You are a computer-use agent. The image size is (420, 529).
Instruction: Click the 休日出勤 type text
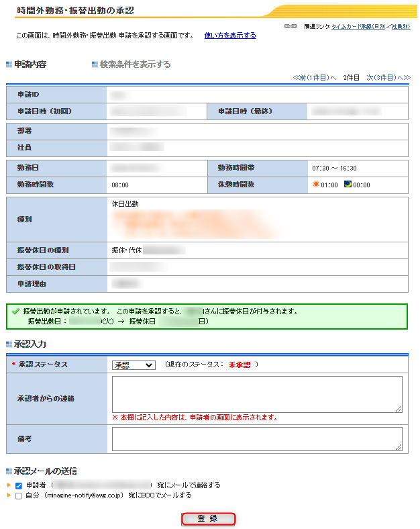click(x=125, y=204)
